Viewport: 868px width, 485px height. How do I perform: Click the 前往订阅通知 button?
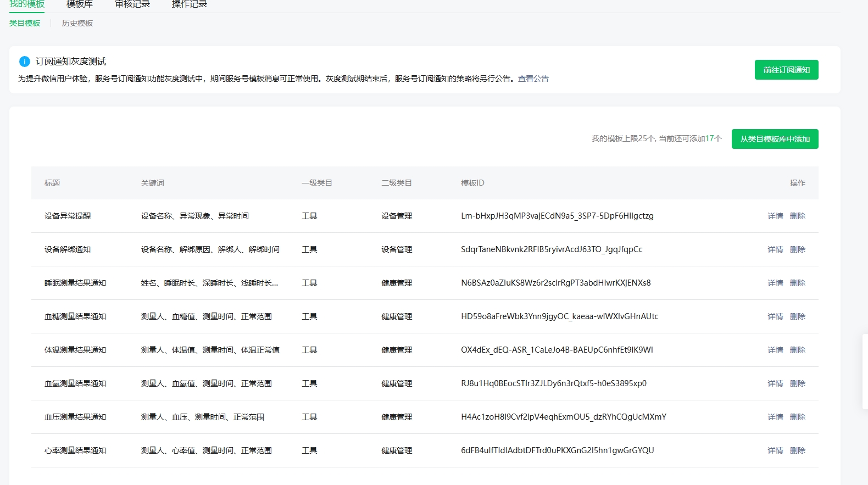(786, 70)
